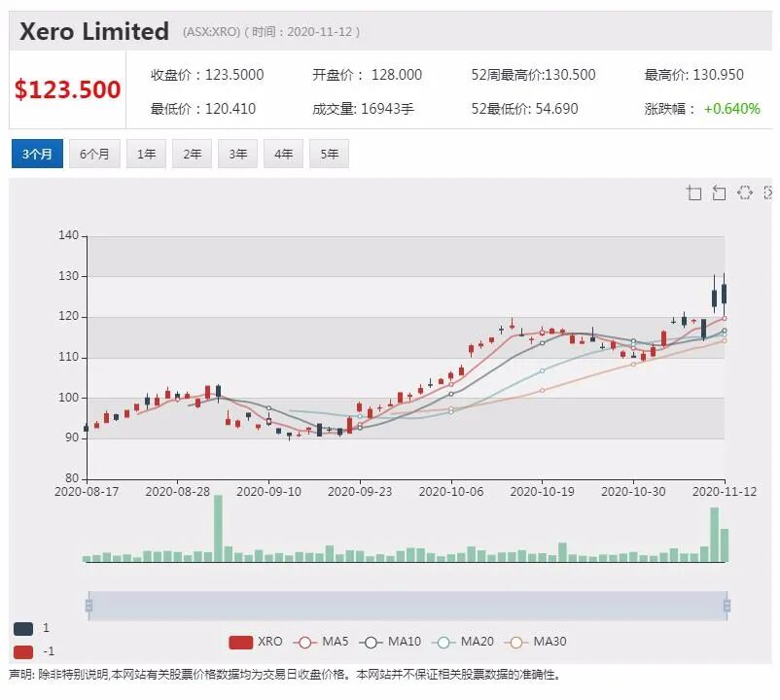Click x-axis label 2020-10-19
780x700 pixels.
543,492
